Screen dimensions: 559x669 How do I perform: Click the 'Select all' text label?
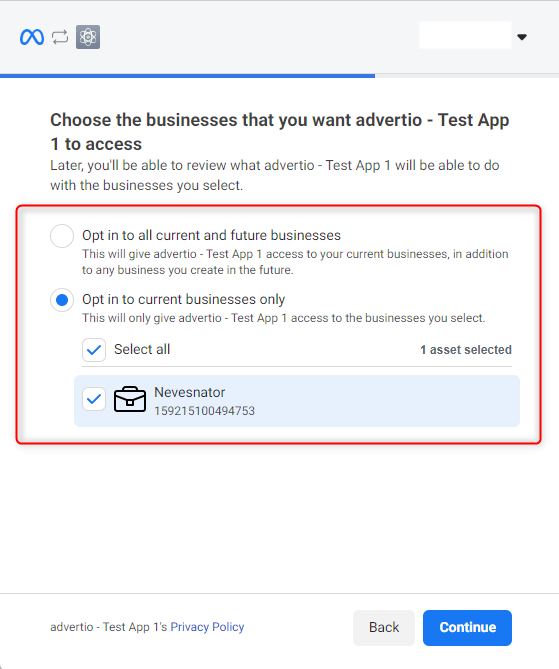(142, 349)
